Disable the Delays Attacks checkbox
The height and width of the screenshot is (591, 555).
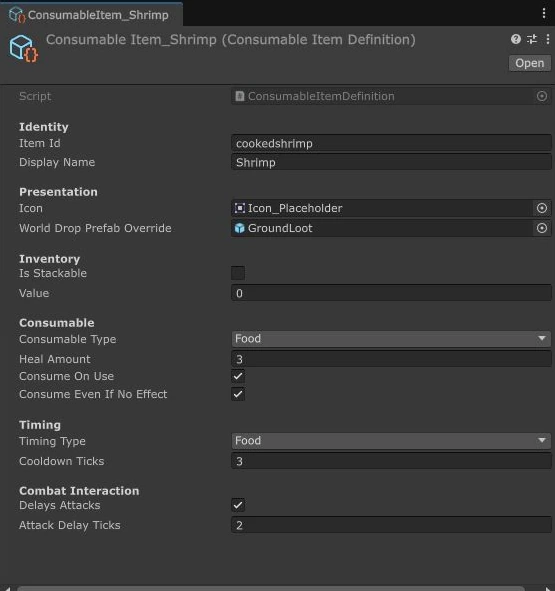pos(238,505)
